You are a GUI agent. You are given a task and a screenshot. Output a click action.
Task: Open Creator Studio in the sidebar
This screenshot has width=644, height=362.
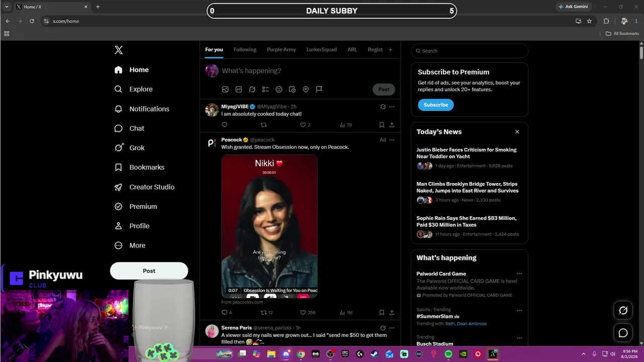click(144, 187)
